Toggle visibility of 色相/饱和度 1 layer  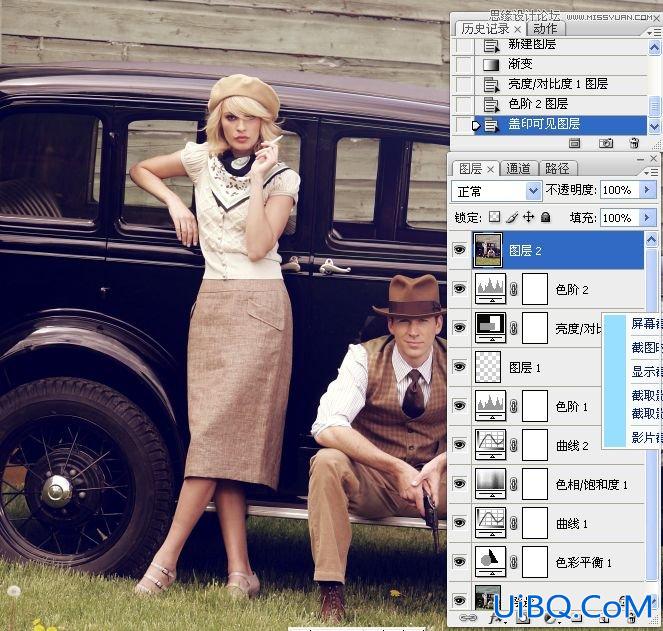(460, 483)
